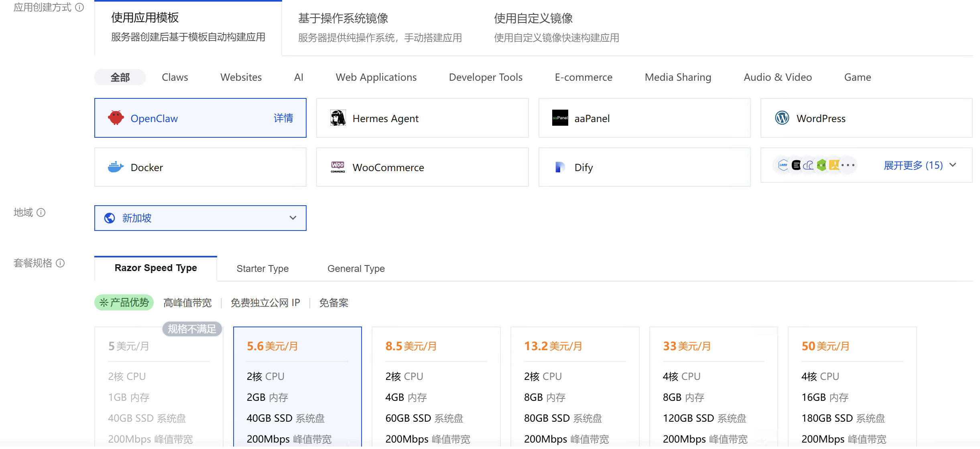Switch to General Type plan tab

tap(356, 268)
